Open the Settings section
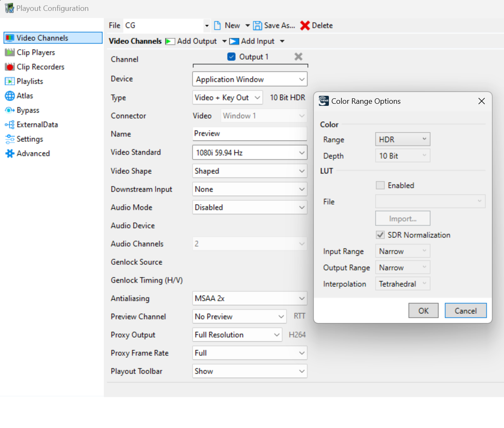 pos(29,139)
